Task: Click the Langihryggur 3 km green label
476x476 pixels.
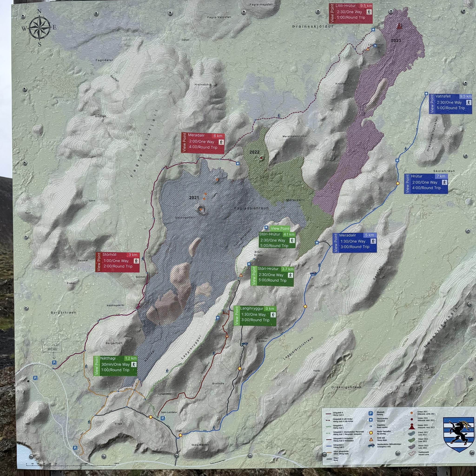Action: tap(255, 316)
